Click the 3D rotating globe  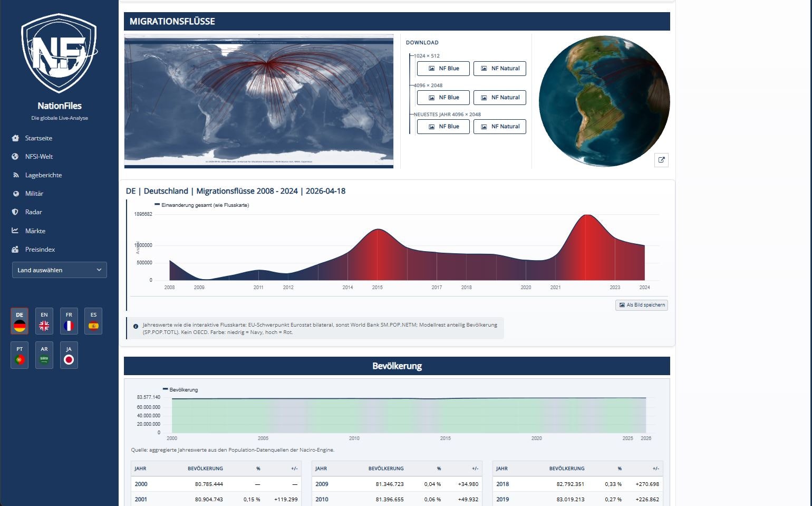point(604,101)
